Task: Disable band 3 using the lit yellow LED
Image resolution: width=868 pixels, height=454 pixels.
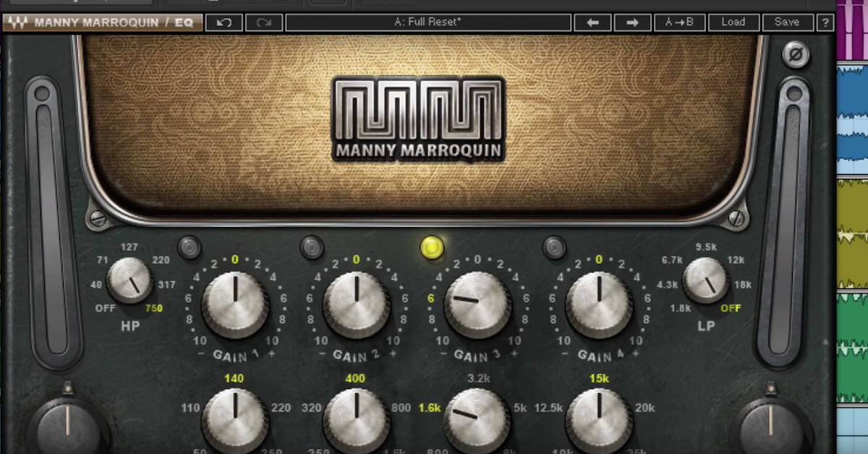Action: point(432,247)
